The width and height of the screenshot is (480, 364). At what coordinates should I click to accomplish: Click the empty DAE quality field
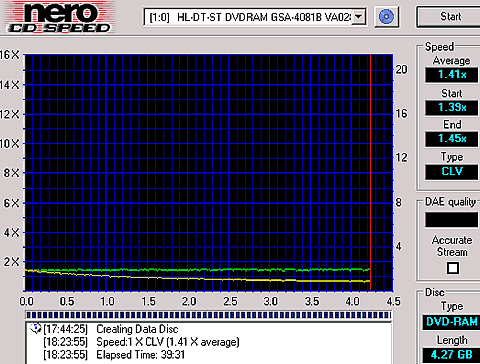(452, 220)
